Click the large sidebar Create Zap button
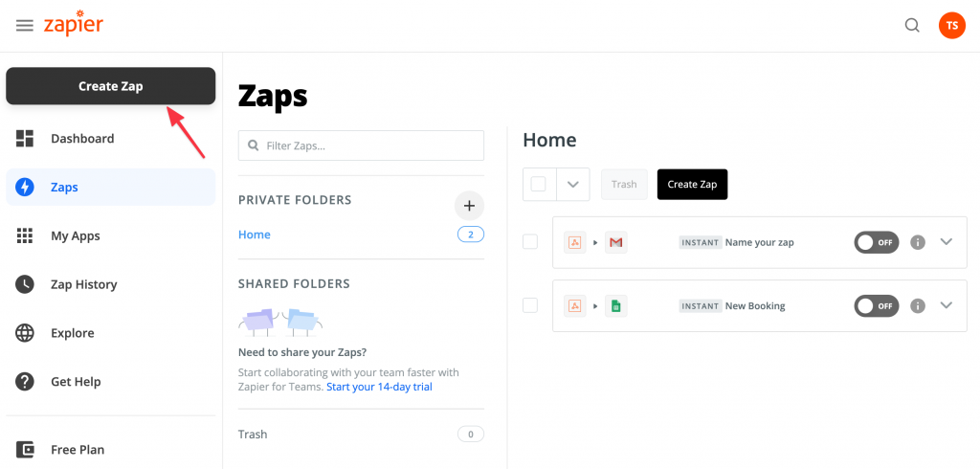This screenshot has width=980, height=469. (x=111, y=86)
